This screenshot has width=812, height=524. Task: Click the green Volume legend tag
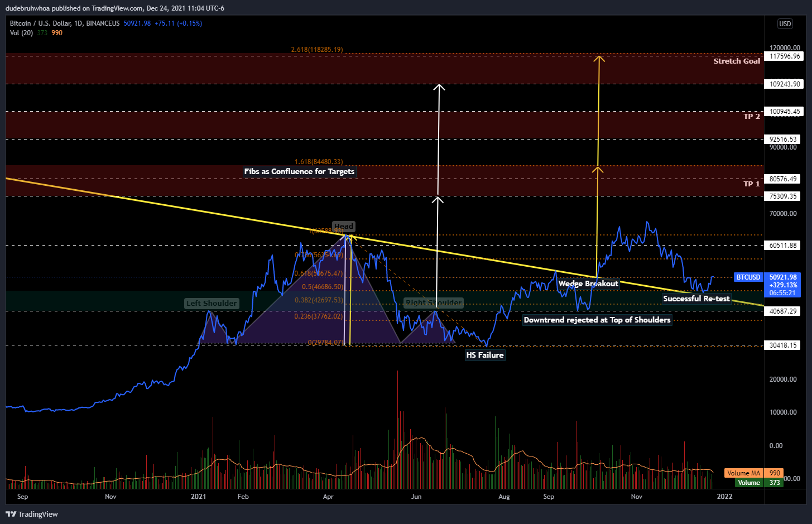[x=749, y=483]
